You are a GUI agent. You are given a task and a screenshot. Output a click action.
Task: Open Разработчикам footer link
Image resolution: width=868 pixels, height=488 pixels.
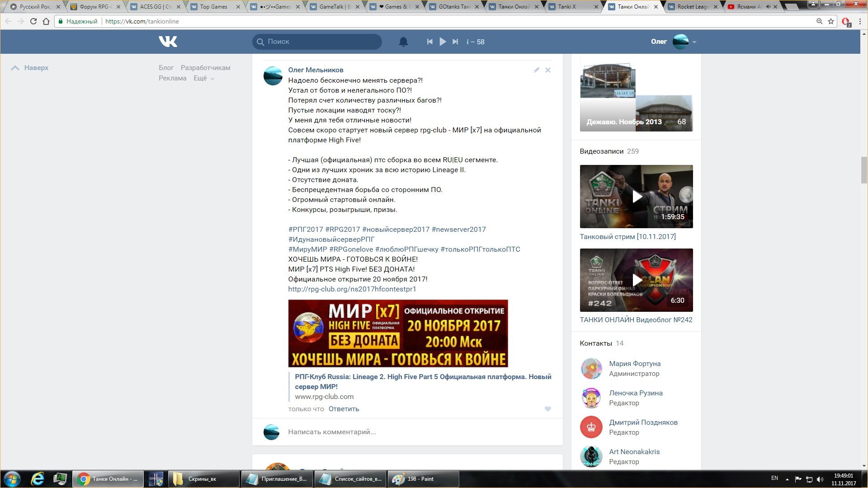(x=206, y=68)
